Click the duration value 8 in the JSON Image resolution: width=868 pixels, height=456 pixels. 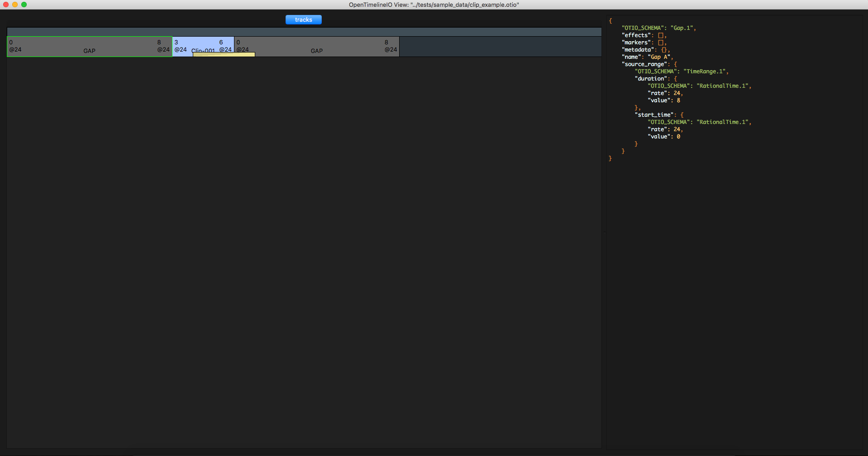[x=679, y=100]
